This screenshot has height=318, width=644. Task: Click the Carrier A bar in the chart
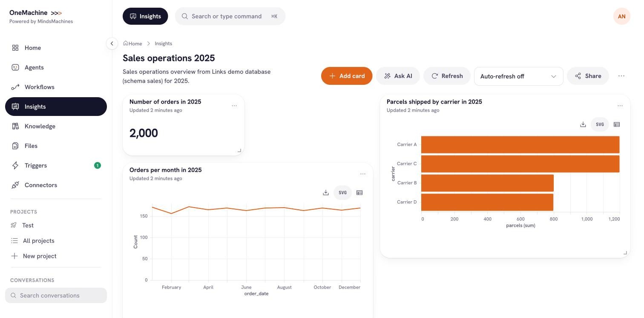(520, 145)
